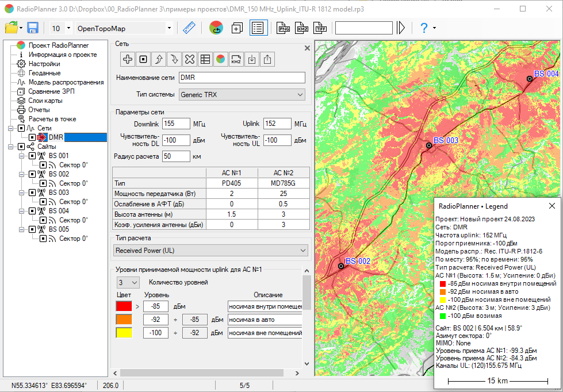The image size is (563, 392).
Task: Click the pie chart icon in the Сеть toolbar
Action: click(x=220, y=59)
